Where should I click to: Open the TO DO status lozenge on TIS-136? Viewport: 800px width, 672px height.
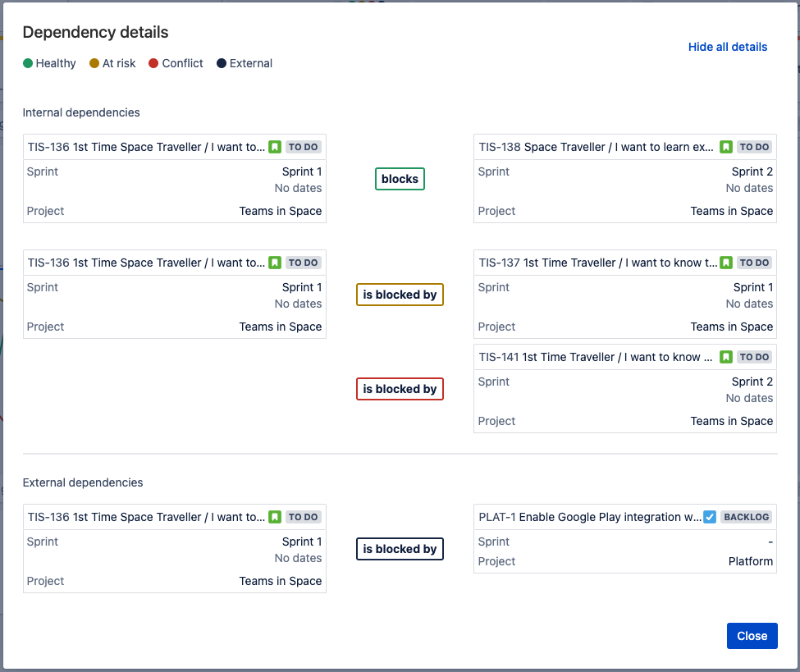coord(303,147)
